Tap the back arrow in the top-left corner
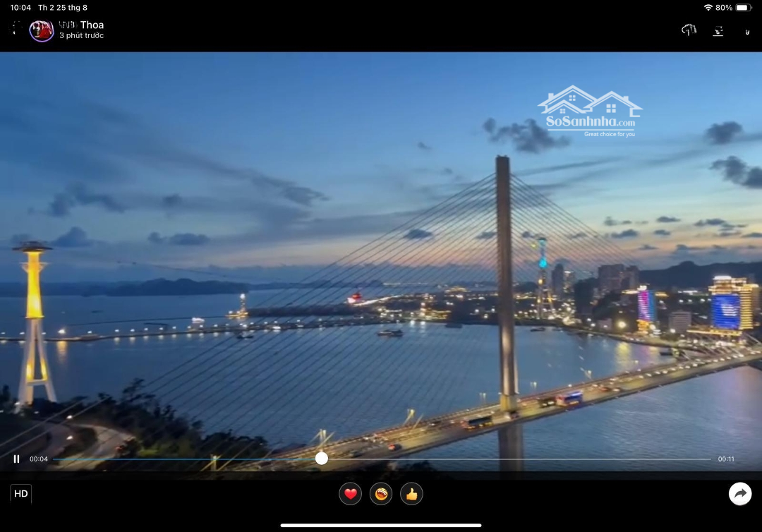762x532 pixels. tap(16, 30)
